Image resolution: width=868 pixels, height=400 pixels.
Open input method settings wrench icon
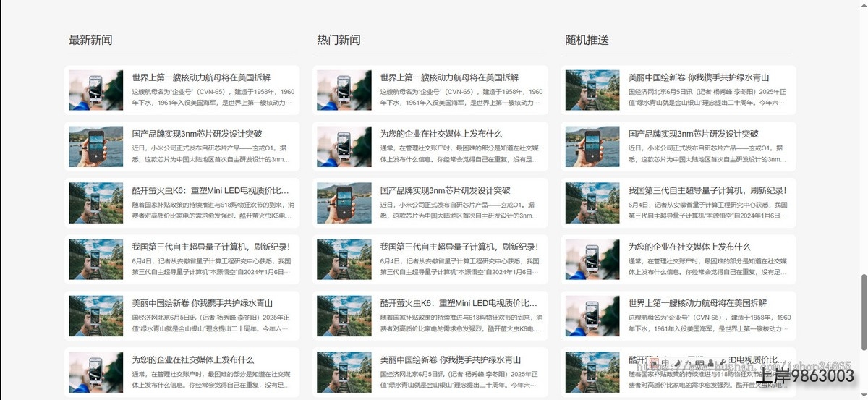(722, 363)
